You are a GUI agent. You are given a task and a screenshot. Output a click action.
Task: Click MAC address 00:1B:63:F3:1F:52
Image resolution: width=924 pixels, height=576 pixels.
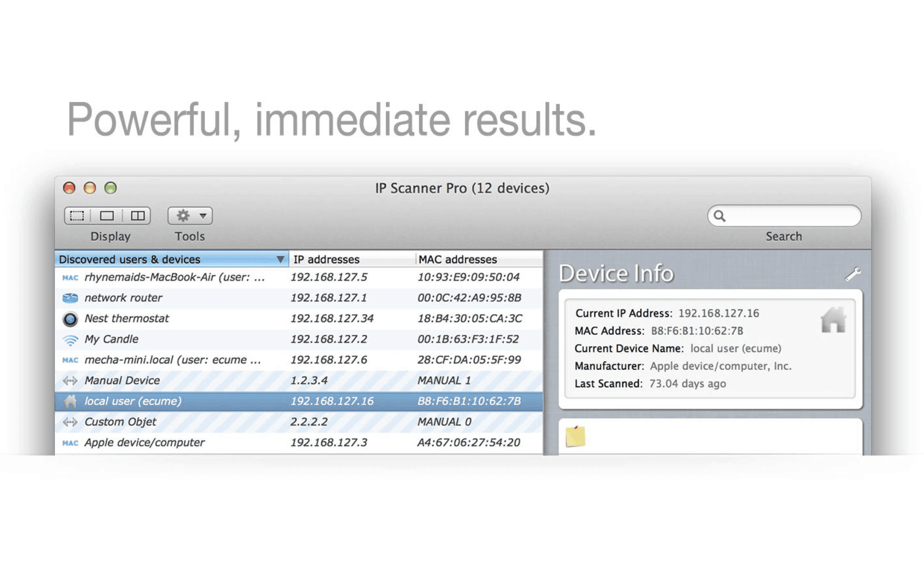click(x=468, y=340)
